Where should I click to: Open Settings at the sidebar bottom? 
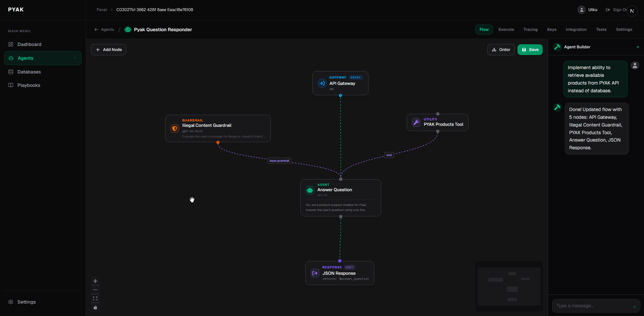43,302
